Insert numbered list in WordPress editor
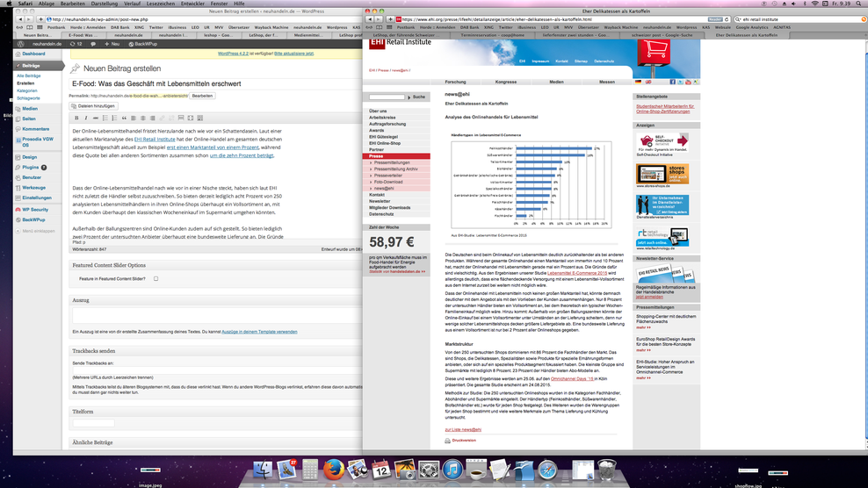868x488 pixels. 114,118
